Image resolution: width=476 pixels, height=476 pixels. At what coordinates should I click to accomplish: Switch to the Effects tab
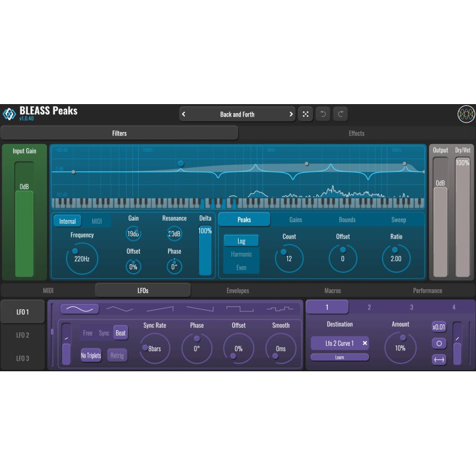[356, 133]
